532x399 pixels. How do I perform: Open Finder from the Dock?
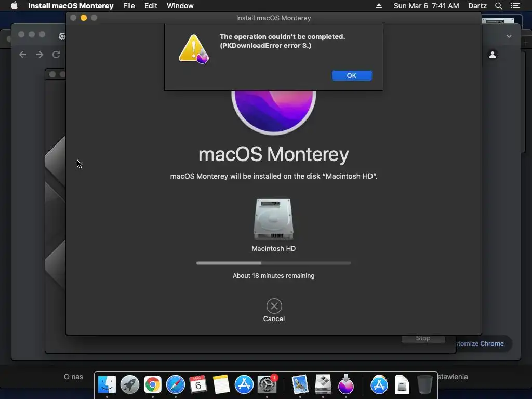tap(107, 384)
